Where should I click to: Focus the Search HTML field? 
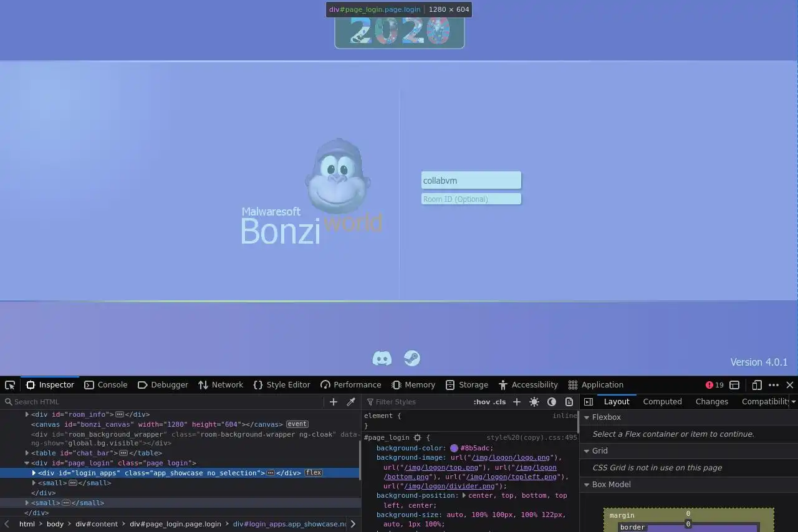click(163, 402)
